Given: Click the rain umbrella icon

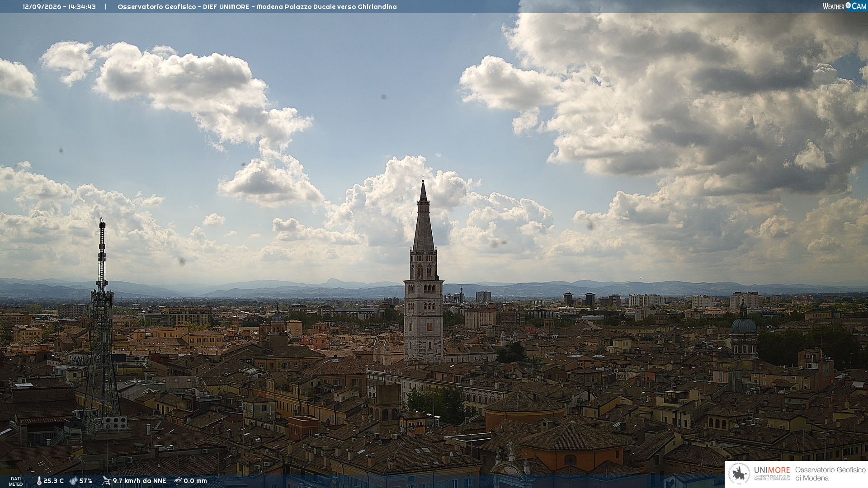Looking at the screenshot, I should click(x=178, y=481).
